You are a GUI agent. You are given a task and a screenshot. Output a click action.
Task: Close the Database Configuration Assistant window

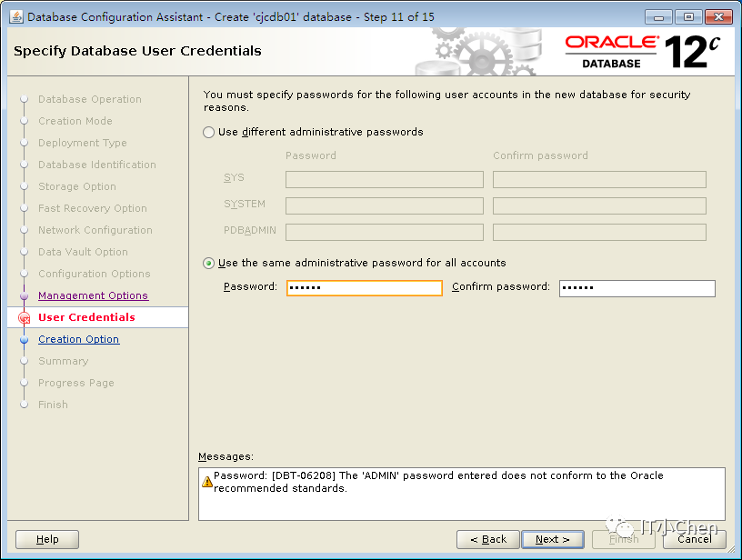pos(718,17)
